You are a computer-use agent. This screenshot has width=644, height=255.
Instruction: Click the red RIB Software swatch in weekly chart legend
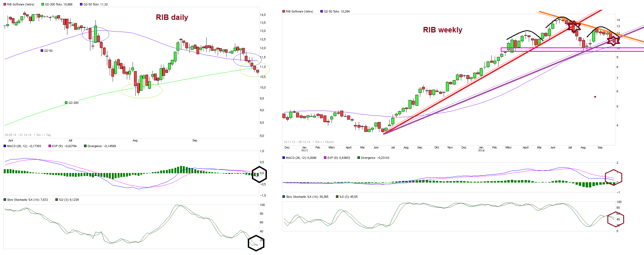[x=284, y=11]
